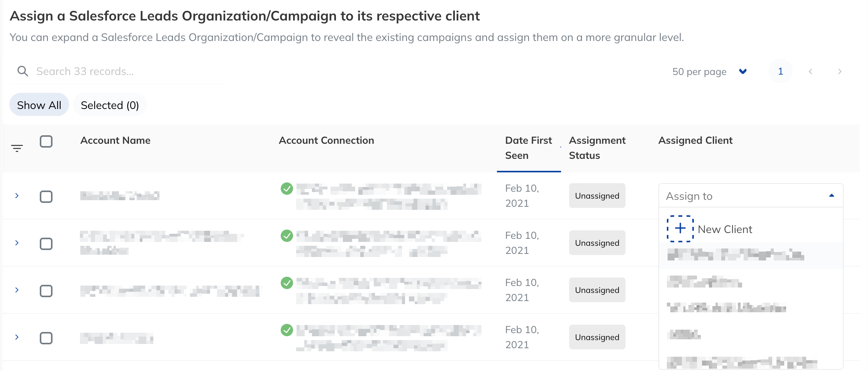Expand the second account row
The height and width of the screenshot is (371, 868).
(x=17, y=243)
